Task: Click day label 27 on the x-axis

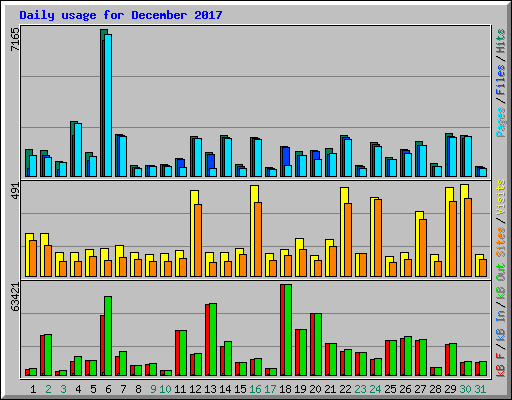Action: coord(420,389)
